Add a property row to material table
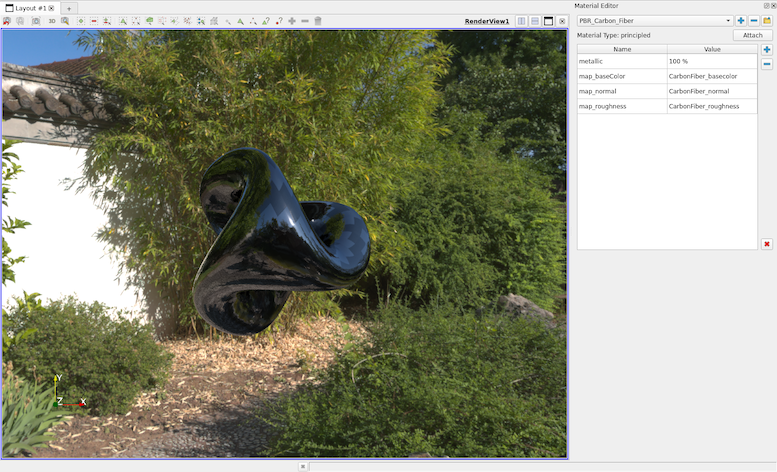Image resolution: width=777 pixels, height=472 pixels. (767, 50)
